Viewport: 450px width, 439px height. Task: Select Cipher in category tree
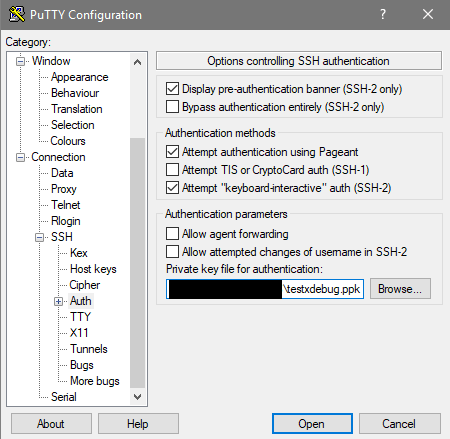84,285
